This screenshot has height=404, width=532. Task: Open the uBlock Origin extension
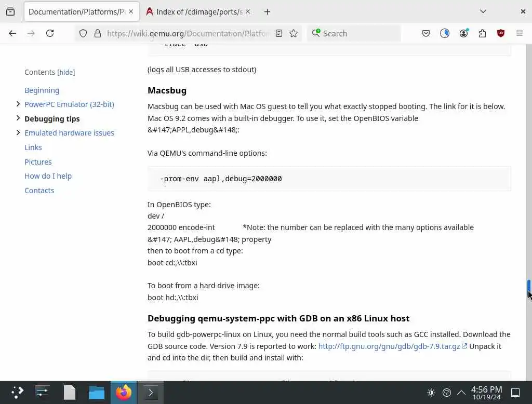click(x=501, y=33)
